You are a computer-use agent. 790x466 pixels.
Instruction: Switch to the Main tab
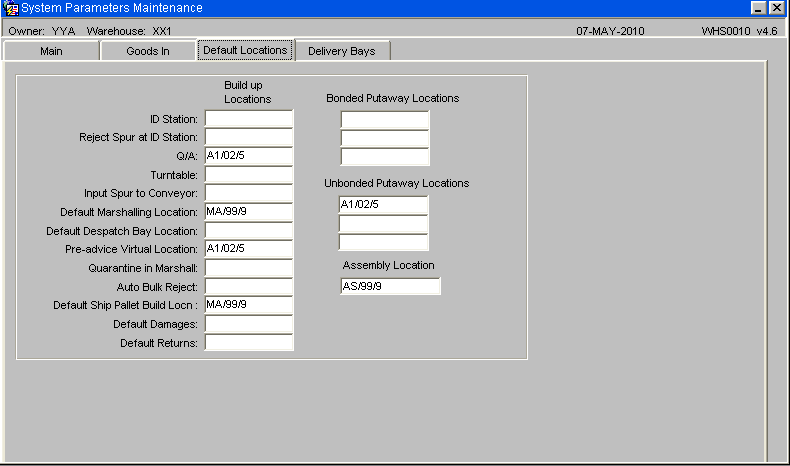[51, 51]
